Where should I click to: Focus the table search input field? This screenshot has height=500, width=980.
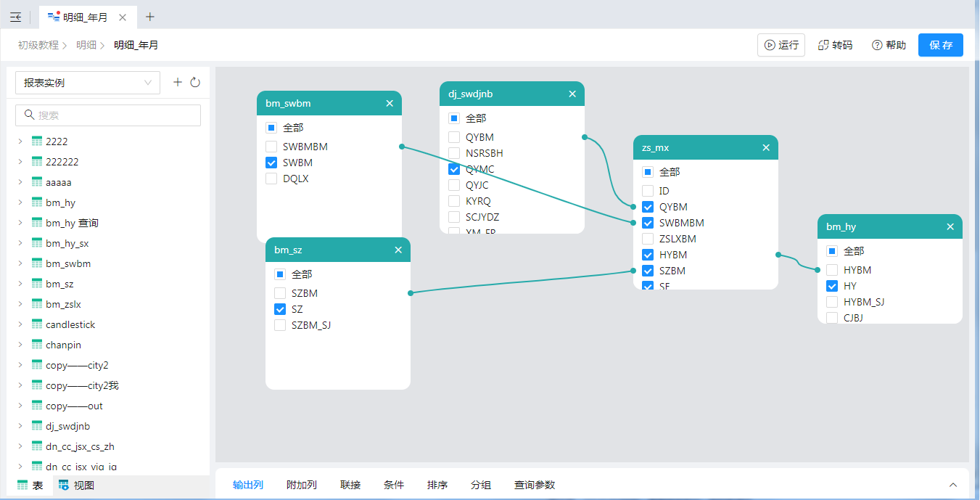coord(109,115)
